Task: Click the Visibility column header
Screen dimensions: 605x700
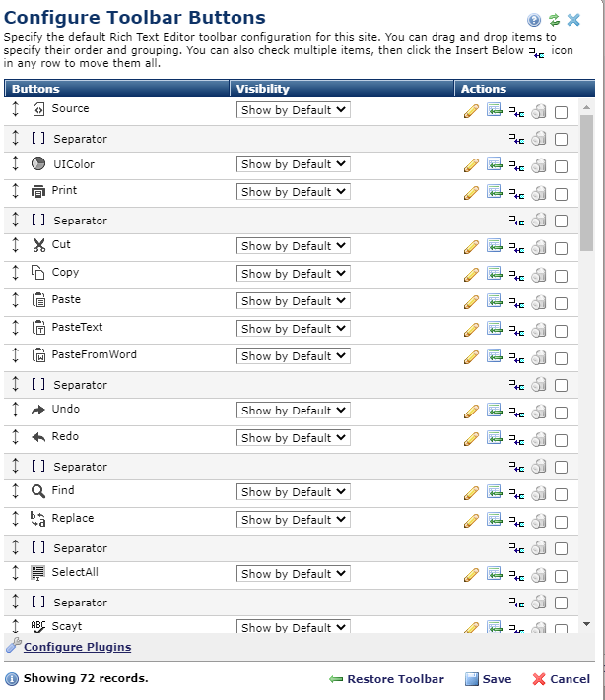Action: (262, 89)
